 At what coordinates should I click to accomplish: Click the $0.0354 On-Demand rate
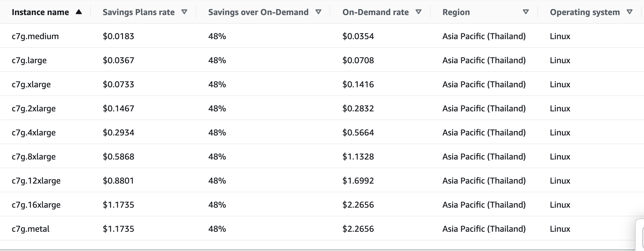[x=358, y=36]
